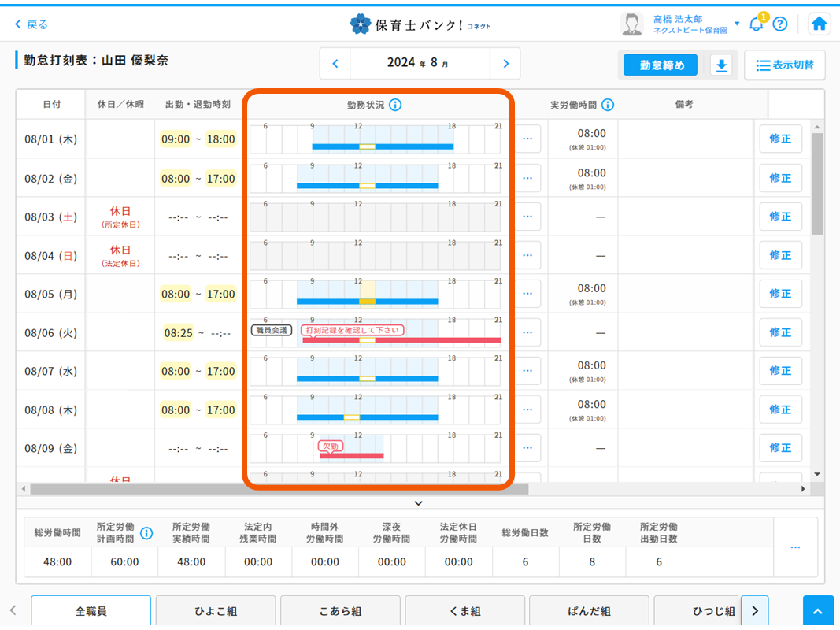Click the help question mark icon
The height and width of the screenshot is (630, 840).
pyautogui.click(x=779, y=24)
